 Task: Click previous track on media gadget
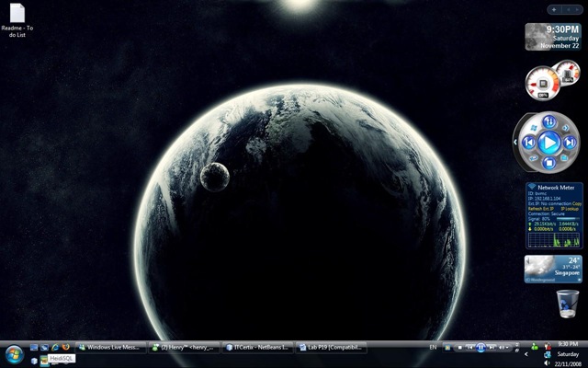tap(529, 143)
